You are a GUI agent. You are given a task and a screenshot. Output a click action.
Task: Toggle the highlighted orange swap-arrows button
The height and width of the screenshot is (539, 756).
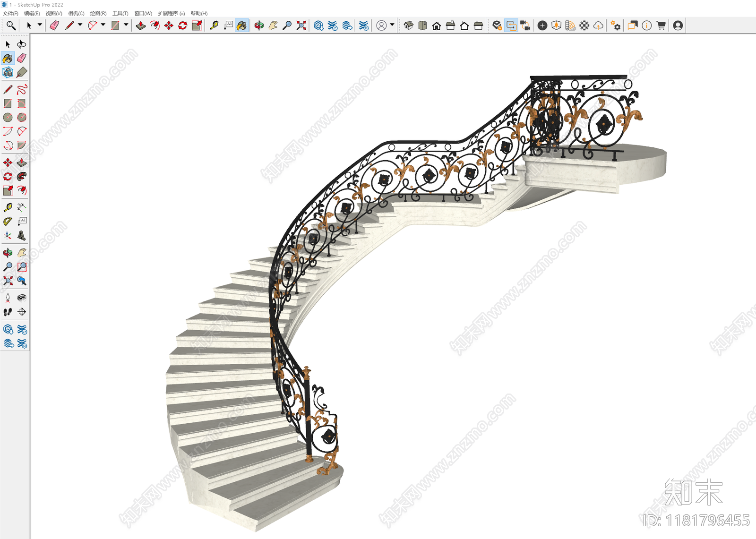pos(511,26)
